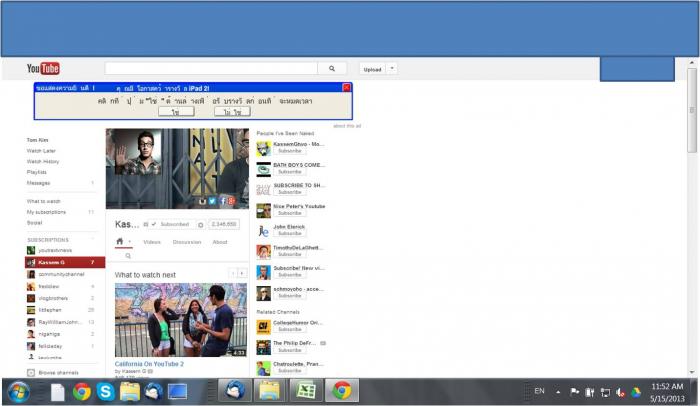This screenshot has width=700, height=406.
Task: Subscribe to John Elerick channel
Action: (290, 234)
